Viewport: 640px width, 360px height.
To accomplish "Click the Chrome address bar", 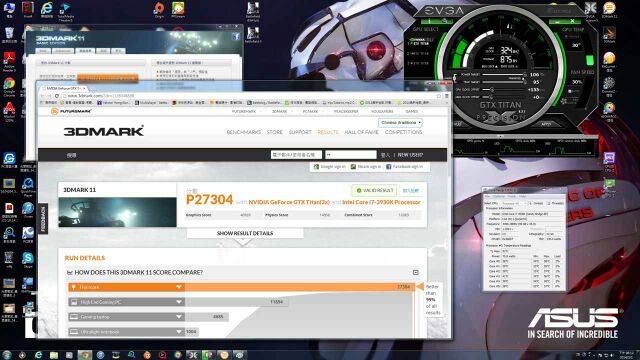I will point(249,96).
